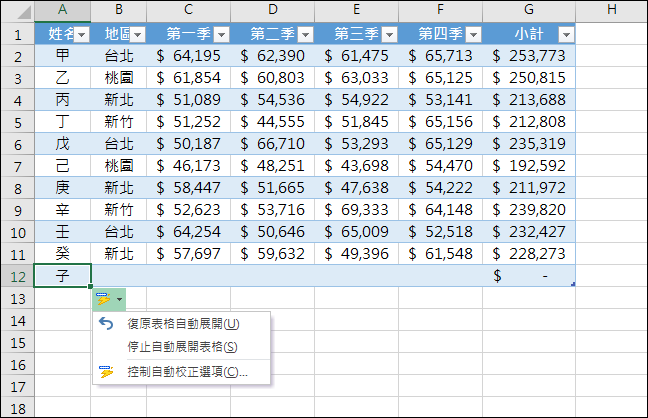Viewport: 648px width, 418px height.
Task: Select the 庚 name cell
Action: pos(62,188)
